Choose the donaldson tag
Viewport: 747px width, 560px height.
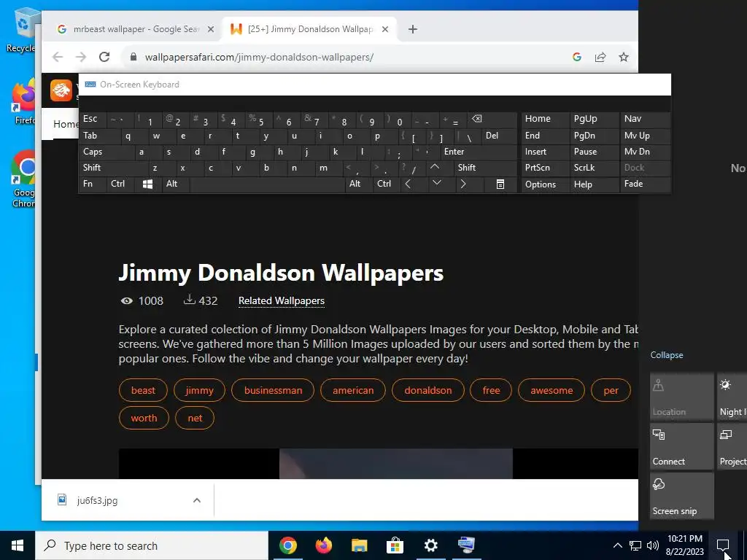coord(427,391)
